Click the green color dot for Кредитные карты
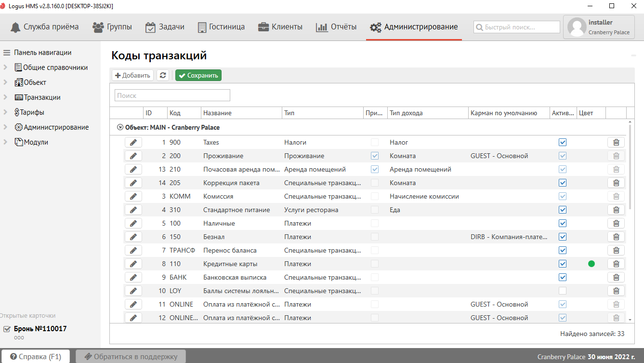The image size is (644, 363). pyautogui.click(x=591, y=264)
